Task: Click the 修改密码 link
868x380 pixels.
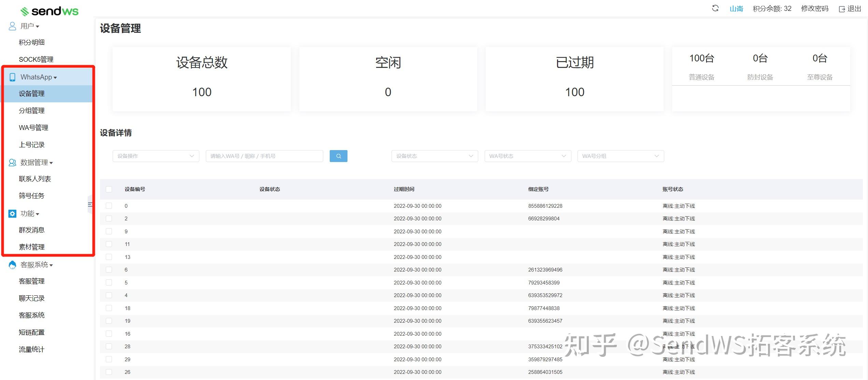Action: pos(814,9)
